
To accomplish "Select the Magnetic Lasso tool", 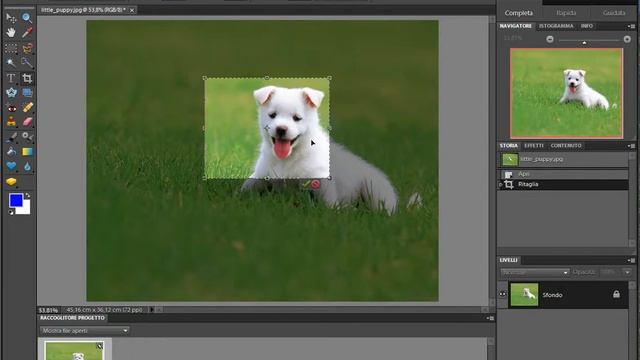I will [27, 48].
